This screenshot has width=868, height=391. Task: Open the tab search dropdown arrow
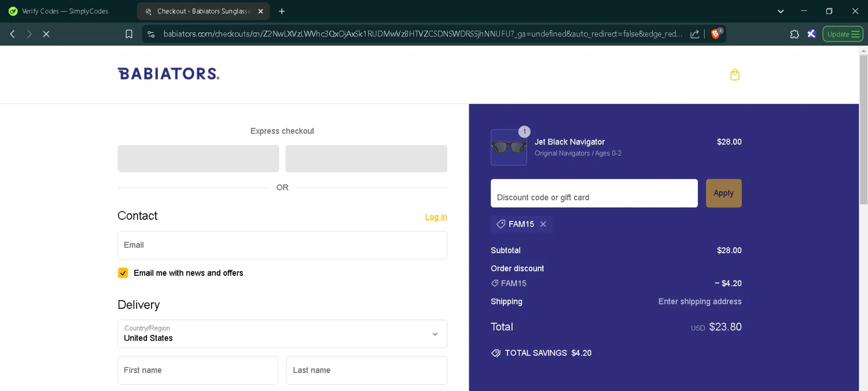pyautogui.click(x=781, y=11)
